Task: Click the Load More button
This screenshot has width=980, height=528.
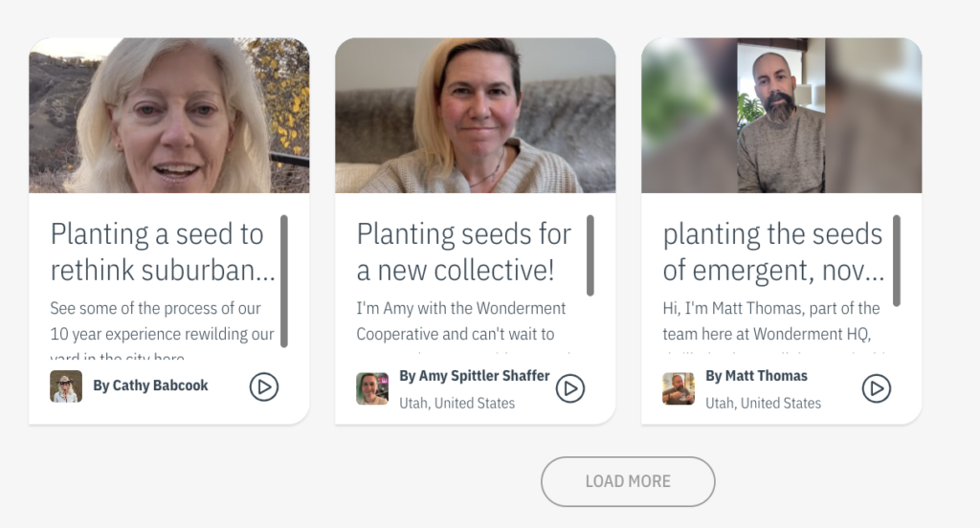Action: (x=628, y=481)
